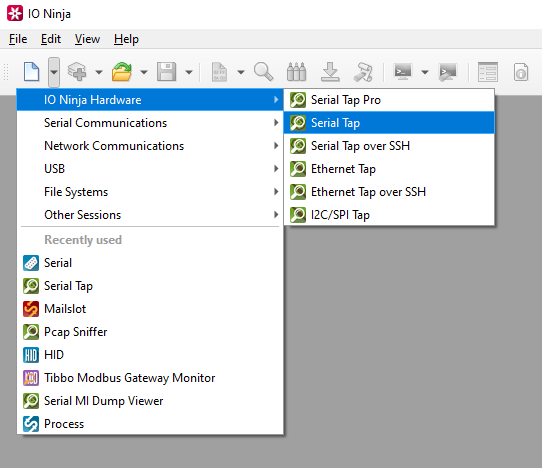The width and height of the screenshot is (542, 468).
Task: Click the download arrow toolbar icon
Action: (x=330, y=72)
